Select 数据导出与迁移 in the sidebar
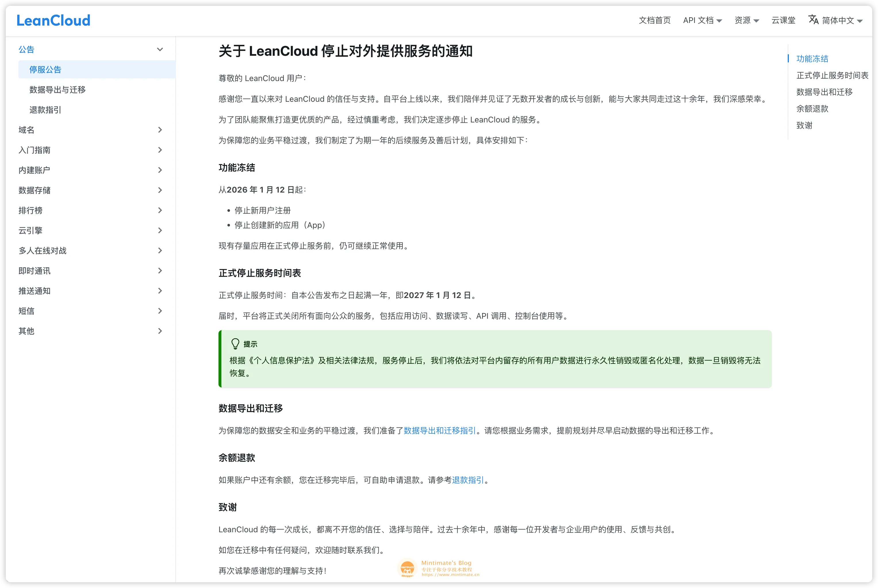Viewport: 878px width, 588px height. coord(57,90)
